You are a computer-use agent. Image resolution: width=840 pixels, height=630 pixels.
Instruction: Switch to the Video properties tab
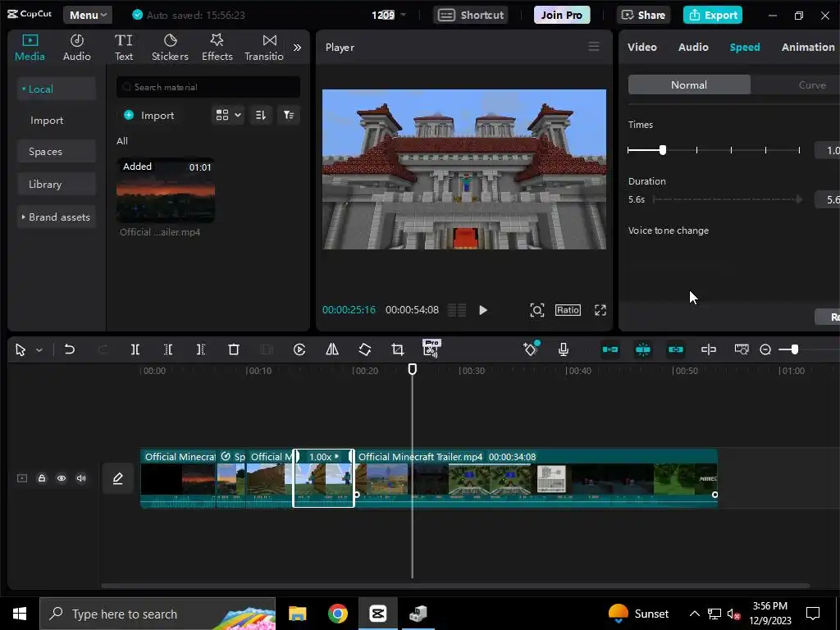[641, 47]
